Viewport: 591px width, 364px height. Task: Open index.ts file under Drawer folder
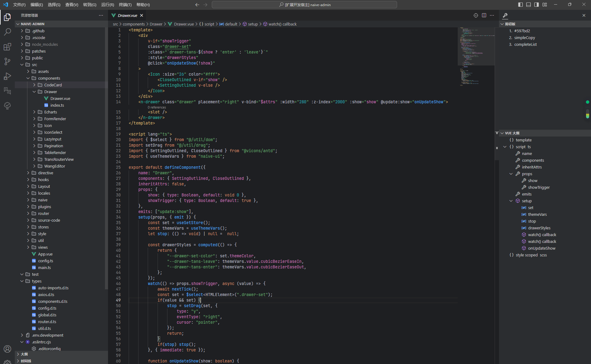(x=57, y=105)
